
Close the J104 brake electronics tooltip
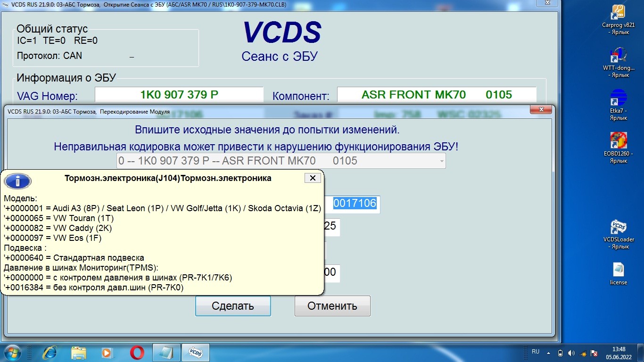(313, 178)
